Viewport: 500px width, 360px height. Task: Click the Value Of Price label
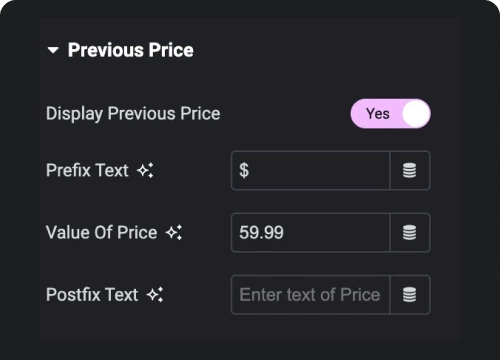pos(101,232)
